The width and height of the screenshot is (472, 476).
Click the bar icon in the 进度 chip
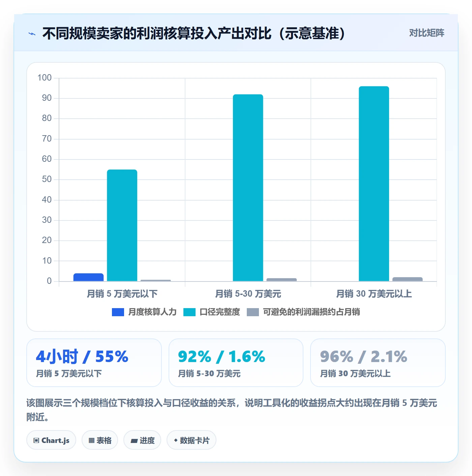pyautogui.click(x=134, y=441)
